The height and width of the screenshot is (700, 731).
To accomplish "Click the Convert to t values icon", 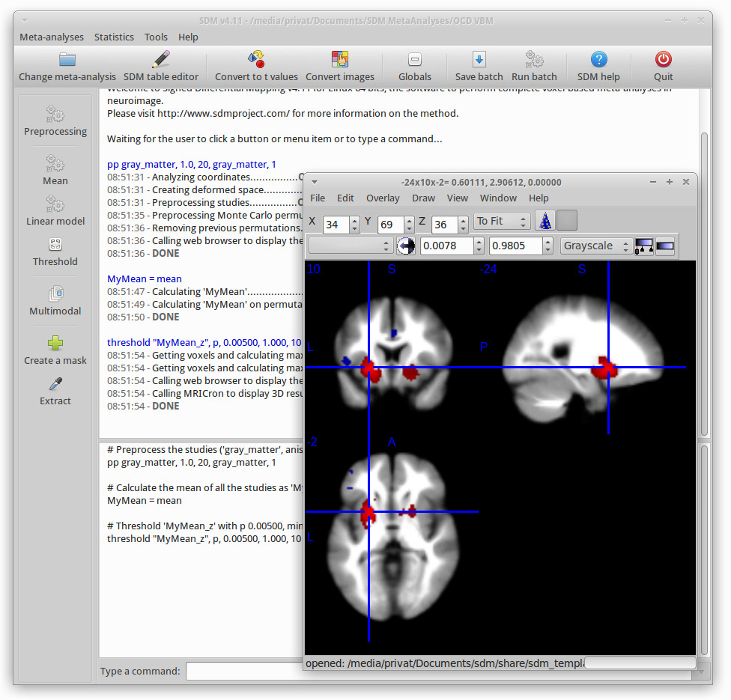I will (257, 66).
